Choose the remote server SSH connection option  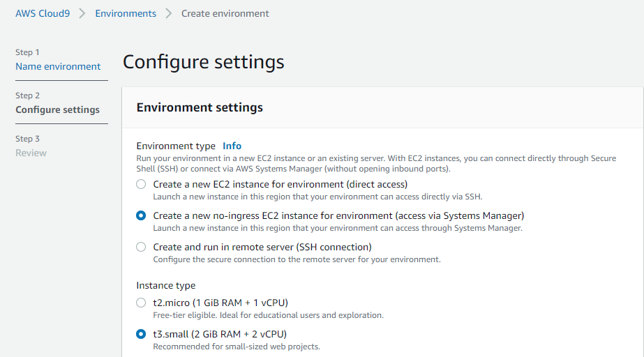(x=141, y=247)
